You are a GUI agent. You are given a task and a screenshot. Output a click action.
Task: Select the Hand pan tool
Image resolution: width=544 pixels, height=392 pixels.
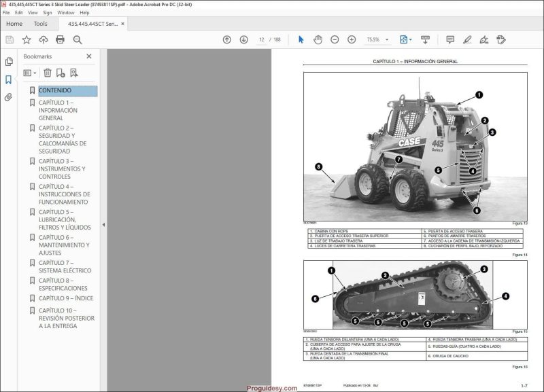pos(318,39)
